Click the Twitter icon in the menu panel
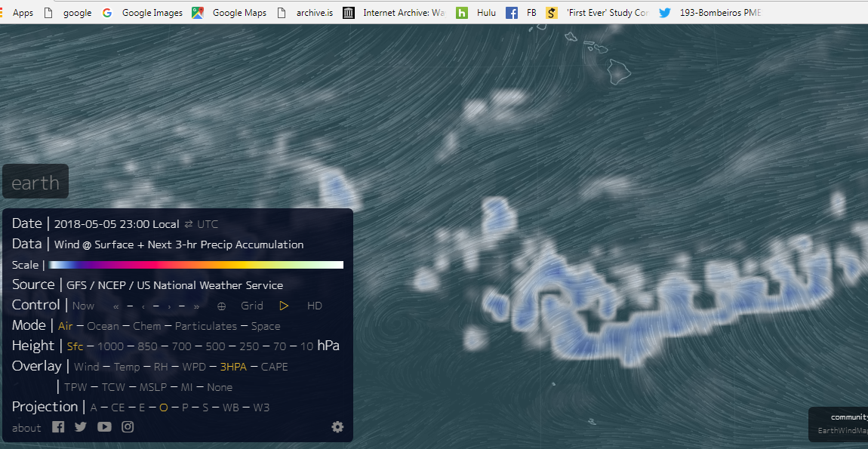This screenshot has height=449, width=868. point(81,427)
